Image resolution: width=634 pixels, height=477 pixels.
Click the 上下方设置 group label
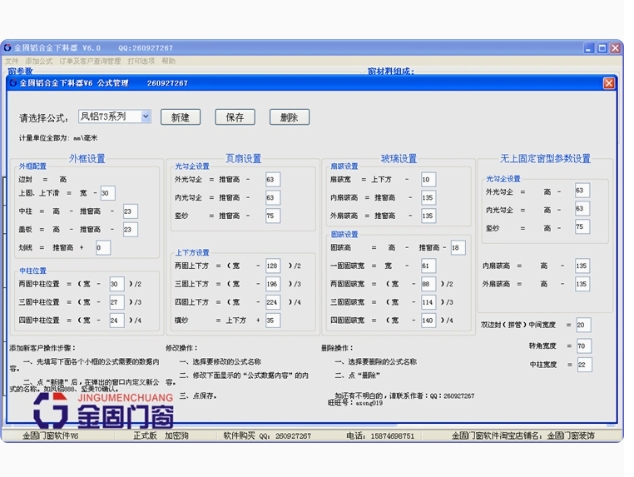pyautogui.click(x=192, y=253)
